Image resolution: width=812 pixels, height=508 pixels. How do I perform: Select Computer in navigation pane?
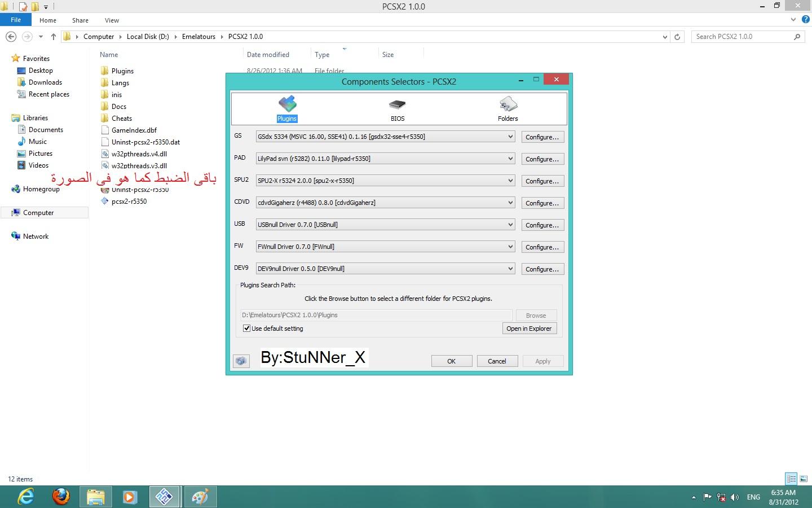(38, 213)
